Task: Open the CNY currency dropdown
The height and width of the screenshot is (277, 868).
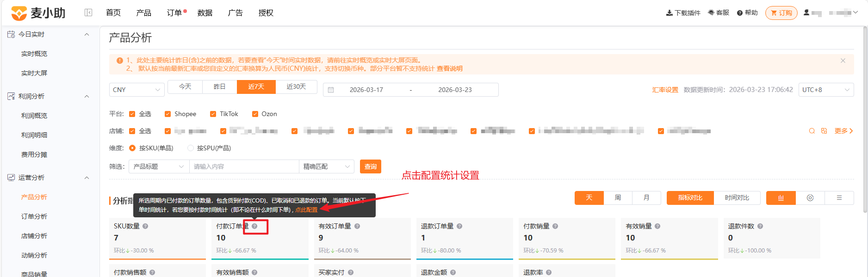Action: pos(137,90)
